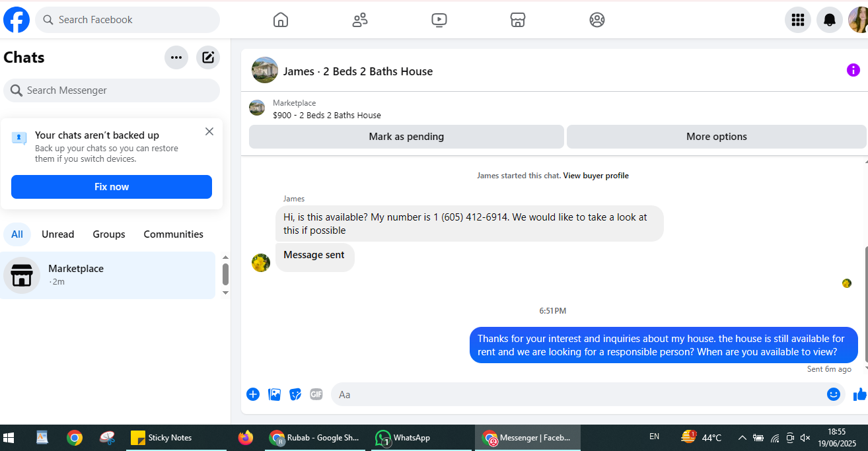Open the Windows Start button

(x=9, y=437)
